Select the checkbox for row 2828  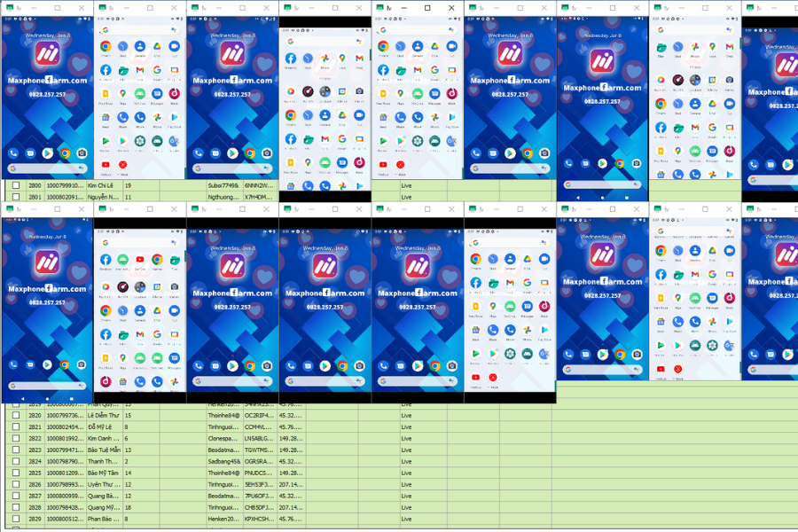click(x=15, y=507)
